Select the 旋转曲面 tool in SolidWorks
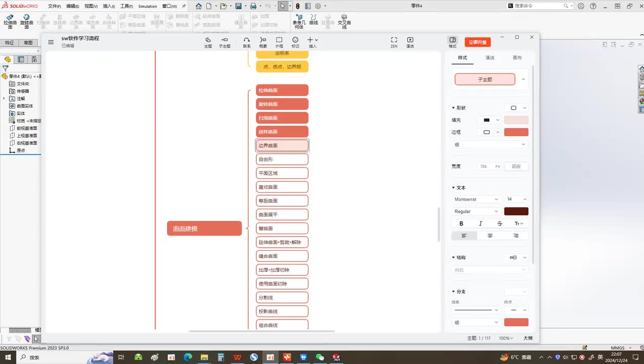 pyautogui.click(x=27, y=21)
